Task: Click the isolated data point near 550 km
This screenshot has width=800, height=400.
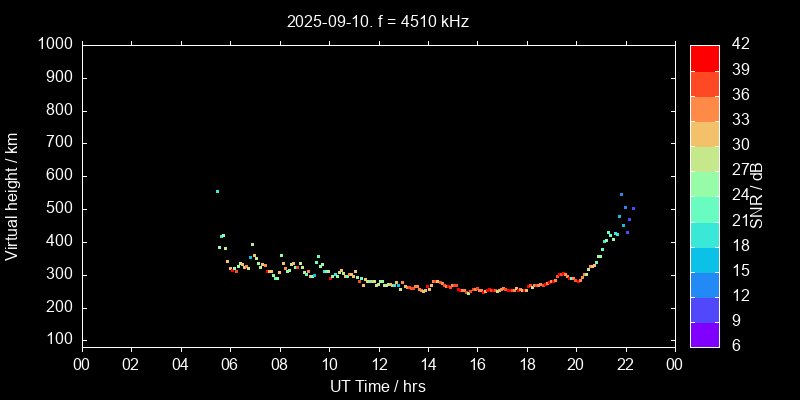Action: pyautogui.click(x=217, y=191)
